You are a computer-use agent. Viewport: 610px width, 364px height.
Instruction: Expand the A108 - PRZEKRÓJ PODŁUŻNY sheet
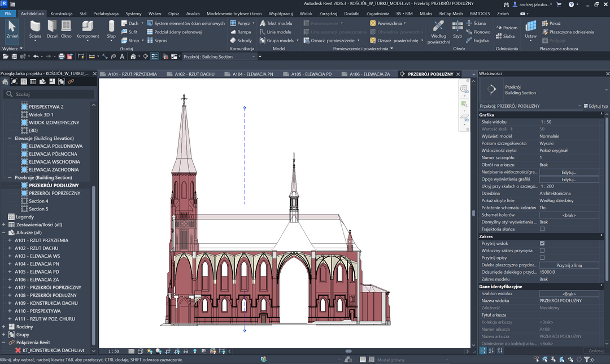[x=10, y=295]
